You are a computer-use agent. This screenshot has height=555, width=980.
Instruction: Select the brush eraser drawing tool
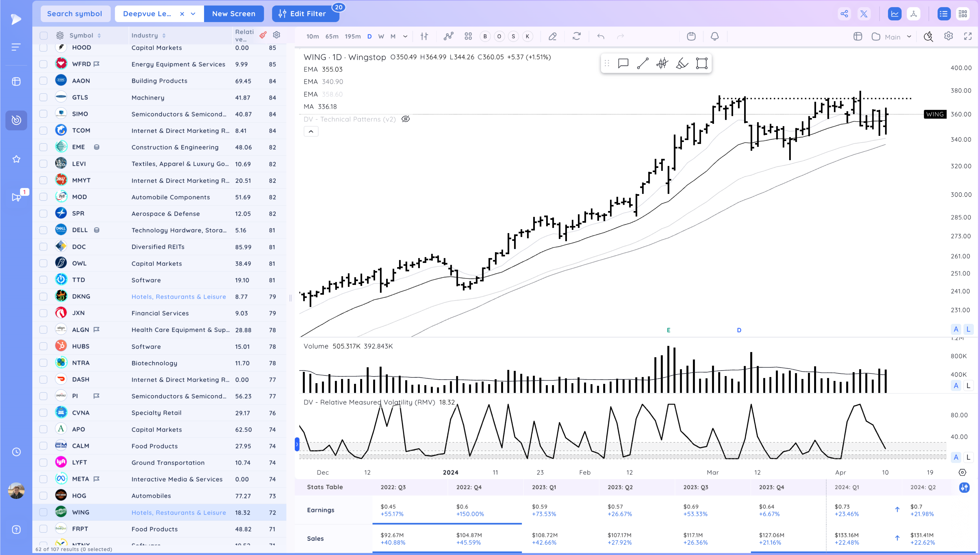[682, 63]
